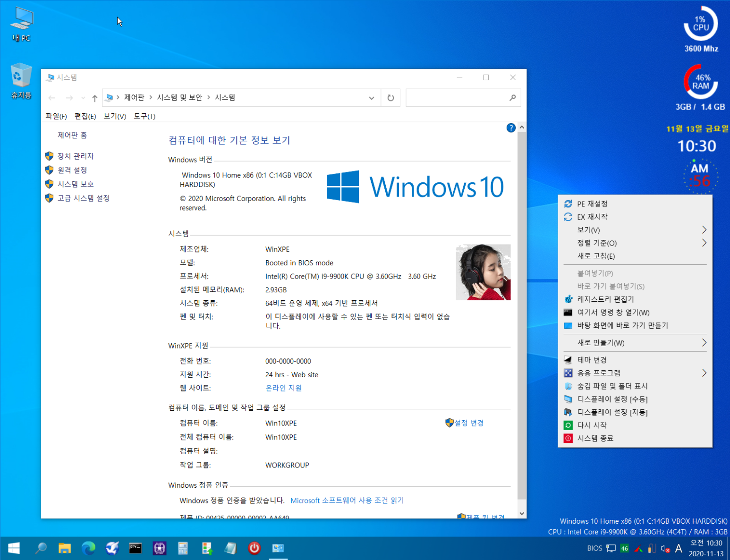Click the help question mark icon
Image resolution: width=730 pixels, height=560 pixels.
click(511, 127)
